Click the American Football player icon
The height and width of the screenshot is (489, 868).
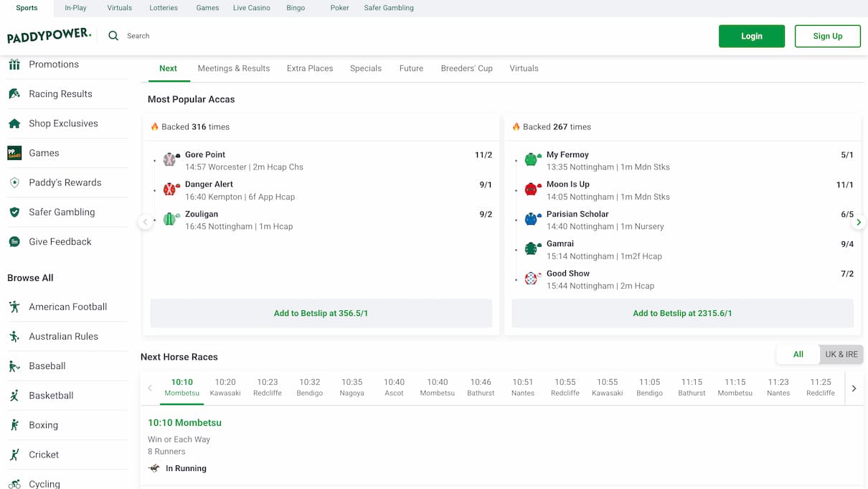14,307
